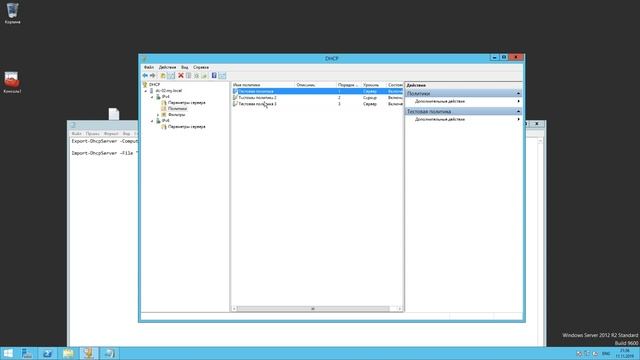640x360 pixels.
Task: Click the Refresh toolbar icon
Action: tap(196, 76)
